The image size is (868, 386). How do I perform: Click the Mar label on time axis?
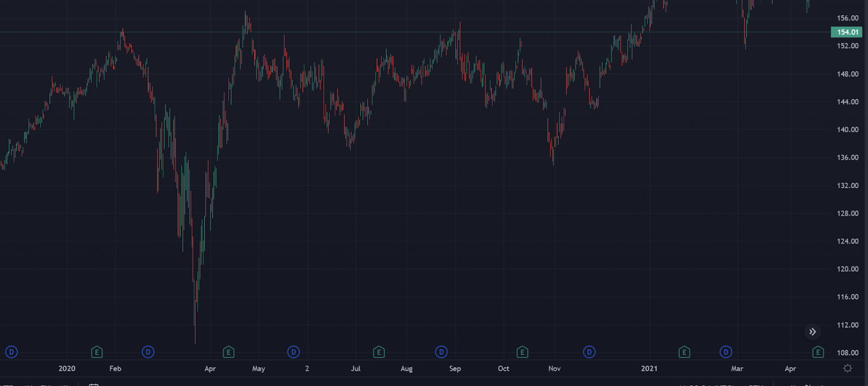(x=737, y=369)
